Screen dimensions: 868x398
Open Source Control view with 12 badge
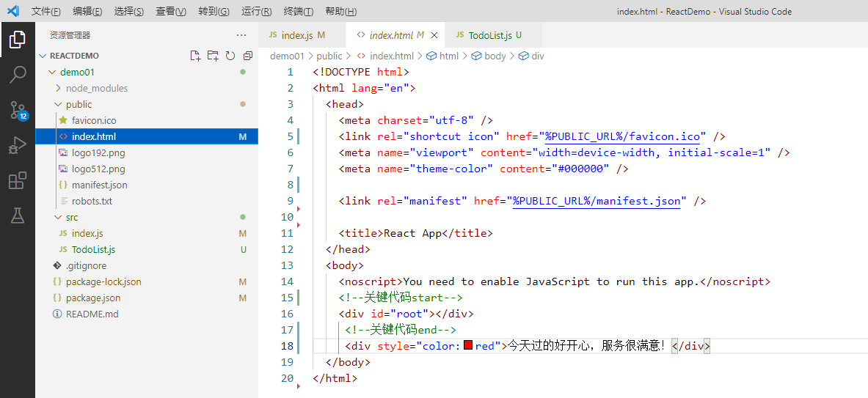click(18, 111)
